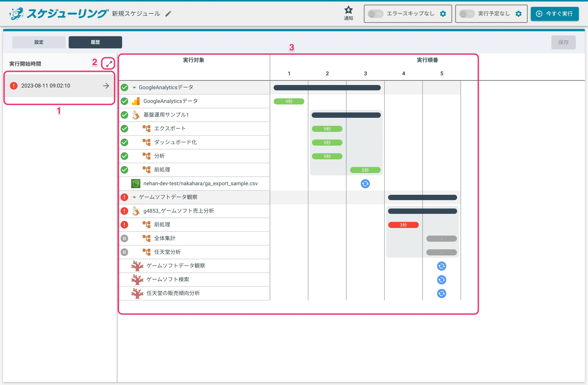The image size is (588, 385).
Task: Click the 実行対象 column header
Action: (193, 60)
